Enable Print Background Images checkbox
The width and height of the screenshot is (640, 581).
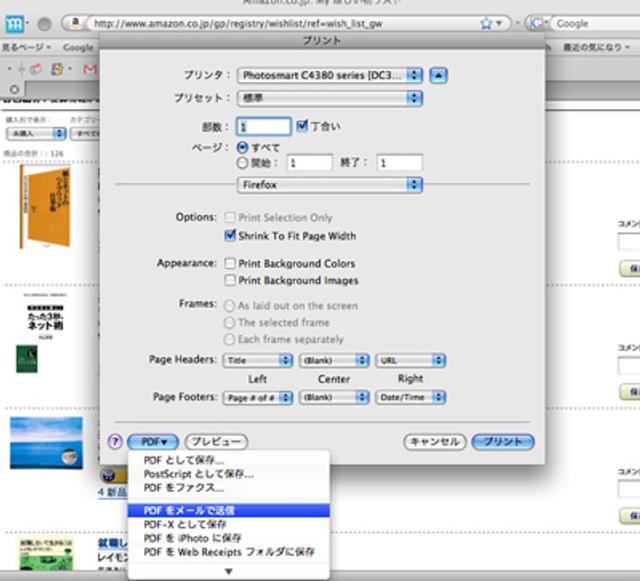coord(231,281)
